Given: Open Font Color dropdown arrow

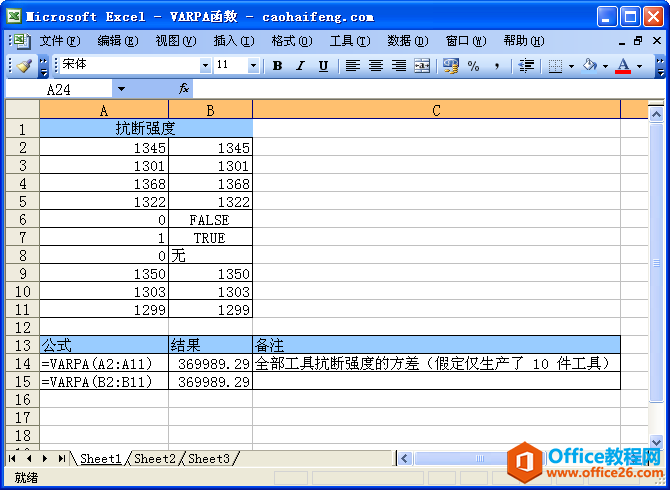Looking at the screenshot, I should click(x=639, y=66).
